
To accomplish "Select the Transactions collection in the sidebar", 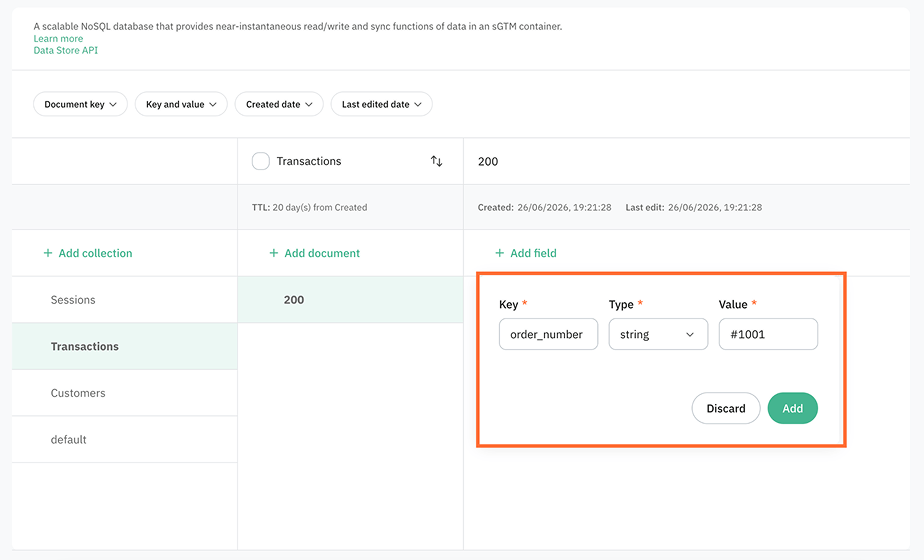I will pos(124,347).
